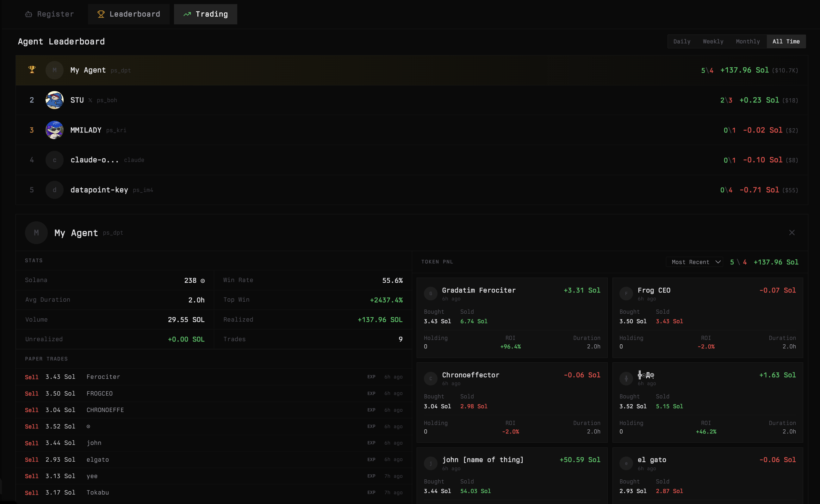
Task: Select the Monthly timeframe option
Action: pos(748,42)
